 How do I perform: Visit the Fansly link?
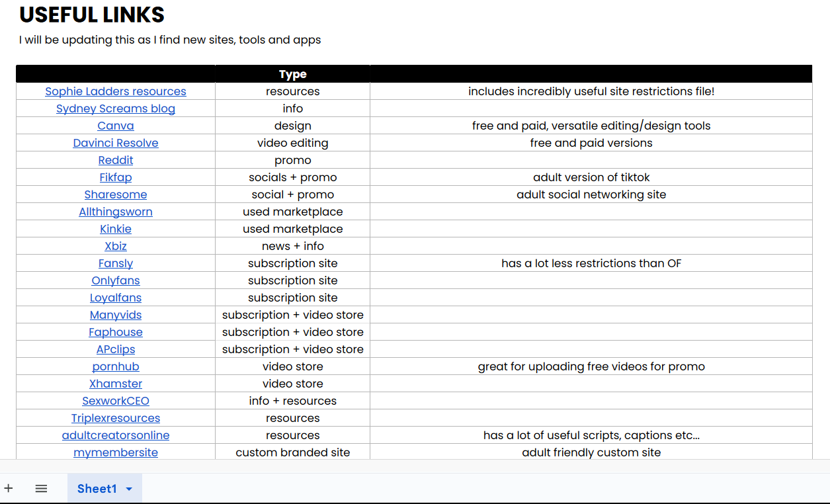click(116, 263)
